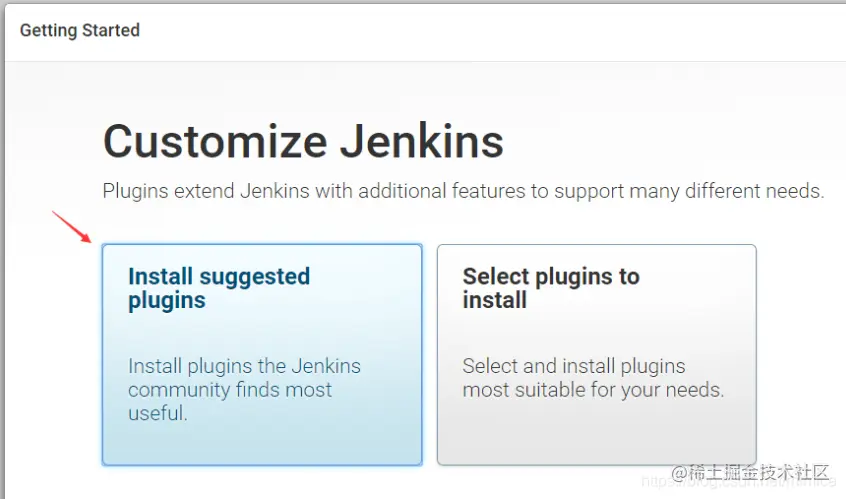Click 'community finds most' line in blue card
Screen dimensions: 846x499
230,390
